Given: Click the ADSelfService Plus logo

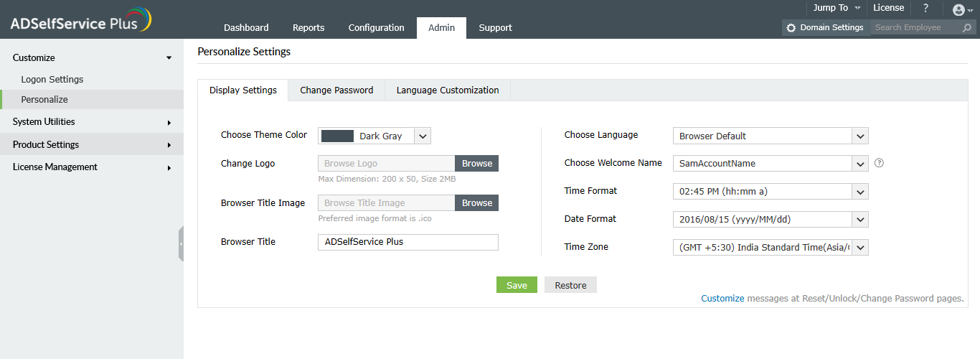Looking at the screenshot, I should 80,22.
